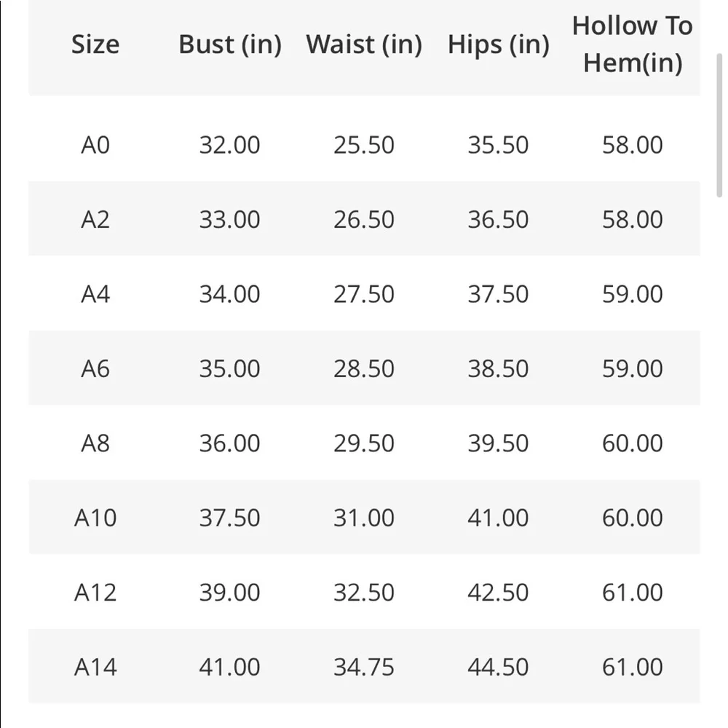Click the A12 hollow to hem value 61.00
The image size is (728, 728).
[632, 593]
